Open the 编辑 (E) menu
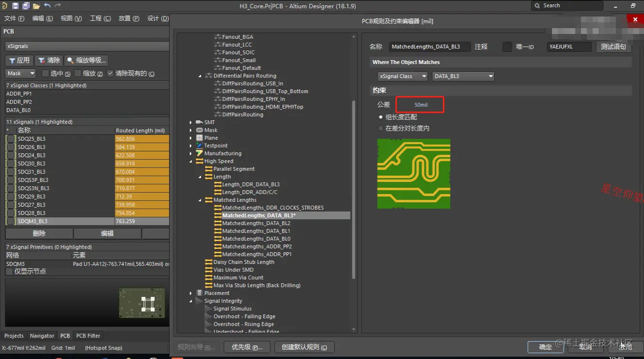 point(43,18)
